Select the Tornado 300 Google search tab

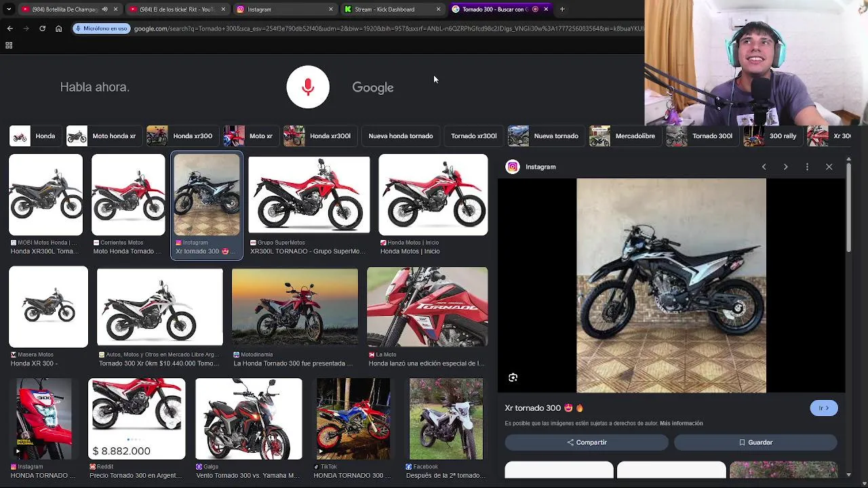(x=500, y=9)
